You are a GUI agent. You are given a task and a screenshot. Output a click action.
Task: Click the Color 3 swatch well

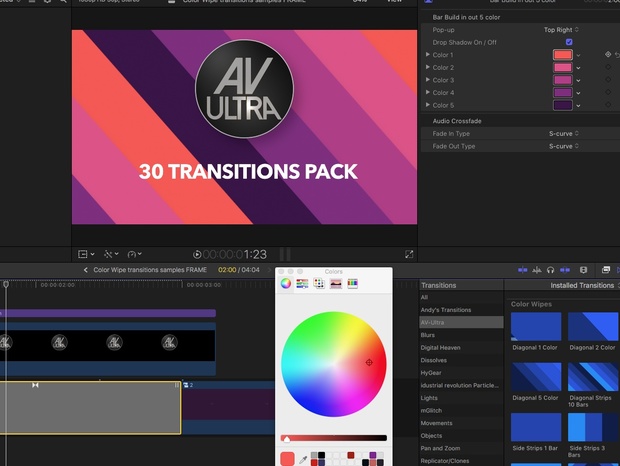pos(563,80)
